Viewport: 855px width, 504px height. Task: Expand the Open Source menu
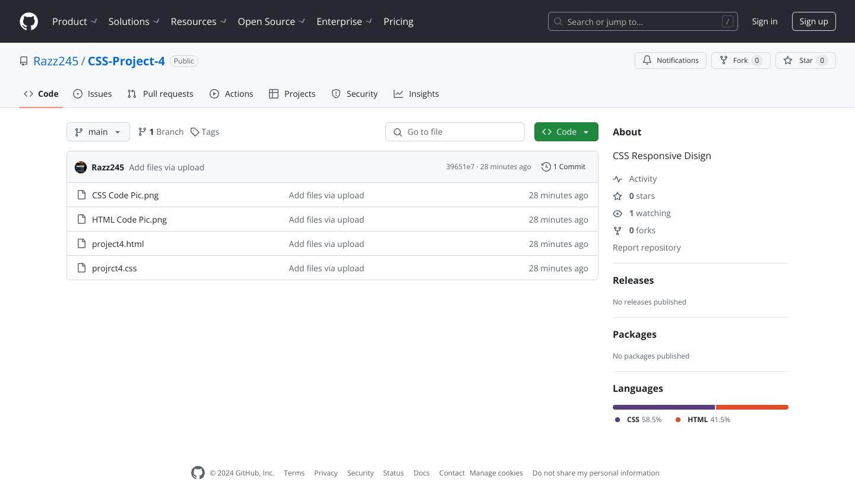click(272, 21)
